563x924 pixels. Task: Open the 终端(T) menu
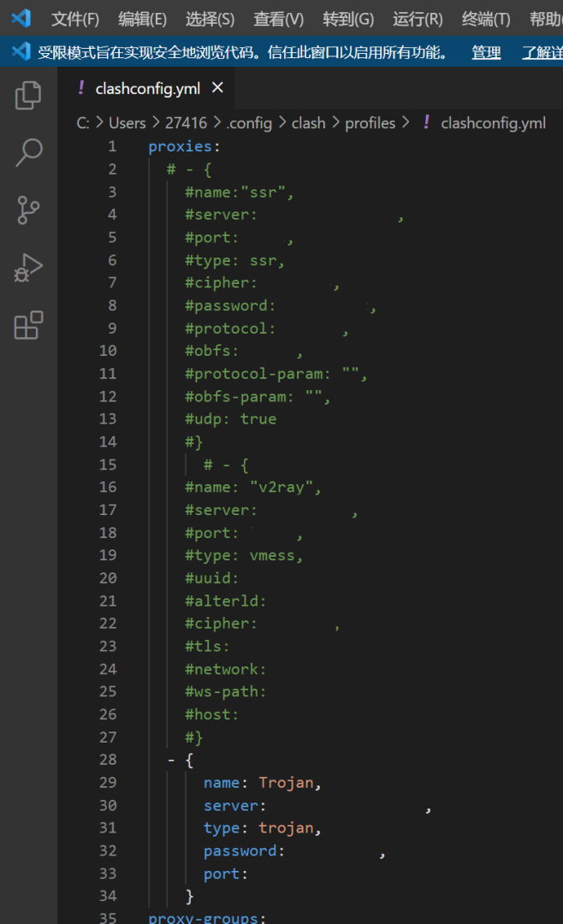pyautogui.click(x=486, y=19)
